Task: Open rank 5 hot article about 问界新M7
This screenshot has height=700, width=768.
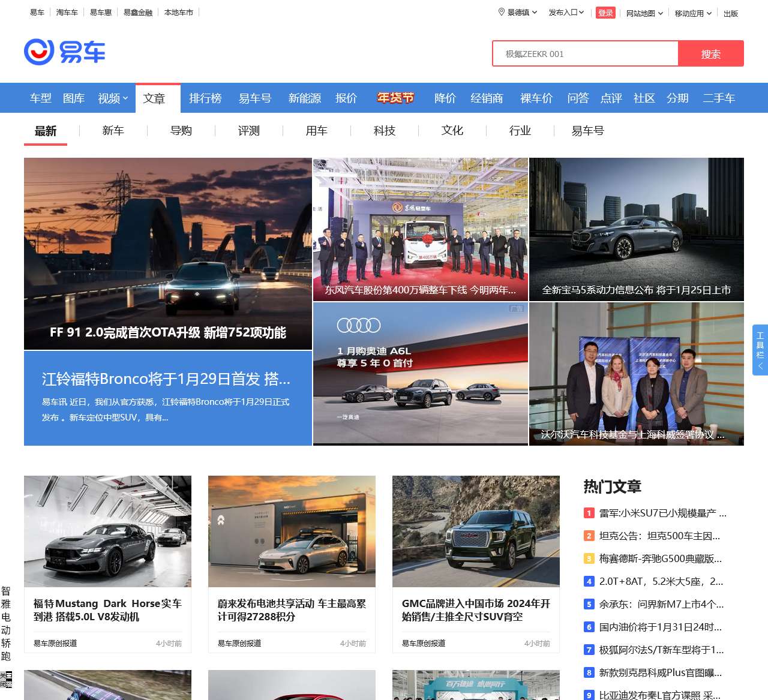Action: [662, 604]
